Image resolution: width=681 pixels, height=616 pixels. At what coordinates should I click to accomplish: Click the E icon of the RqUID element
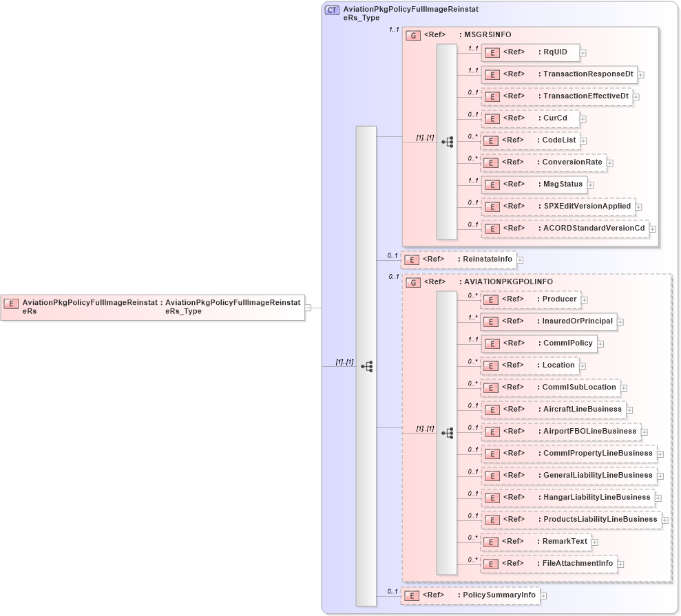492,52
